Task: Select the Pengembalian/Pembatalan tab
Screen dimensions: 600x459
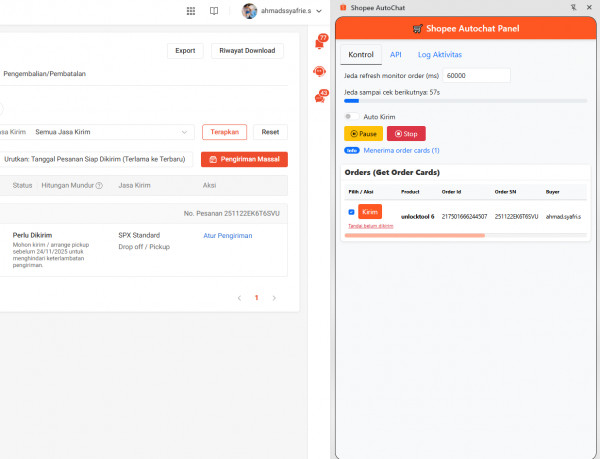Action: tap(44, 73)
